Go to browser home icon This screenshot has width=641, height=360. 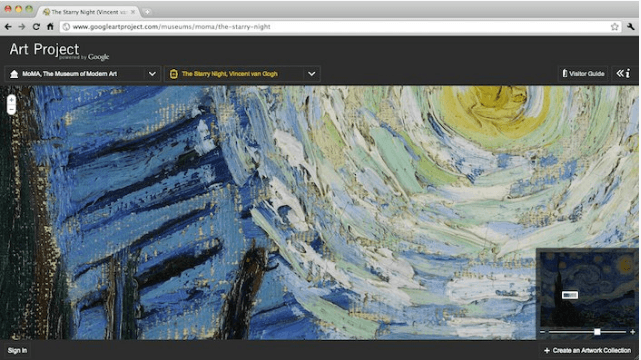coord(50,27)
